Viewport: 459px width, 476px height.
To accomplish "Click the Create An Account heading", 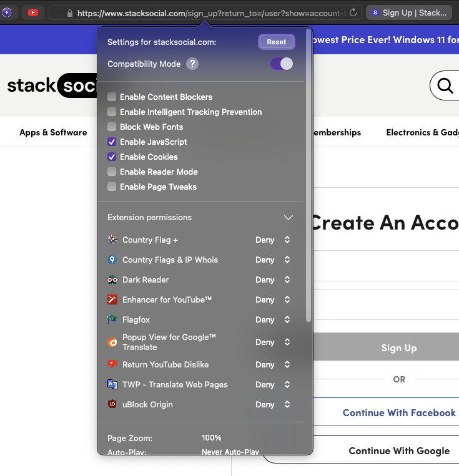I will 385,223.
